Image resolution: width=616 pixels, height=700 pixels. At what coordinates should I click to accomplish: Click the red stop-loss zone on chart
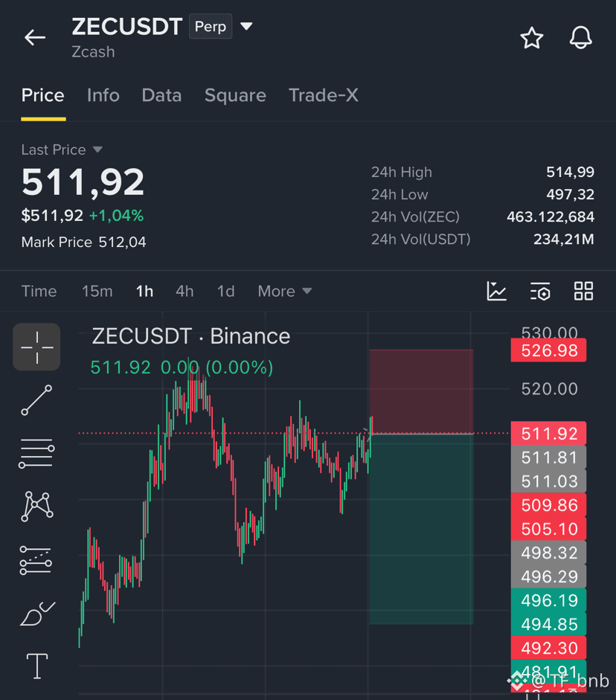click(x=421, y=391)
